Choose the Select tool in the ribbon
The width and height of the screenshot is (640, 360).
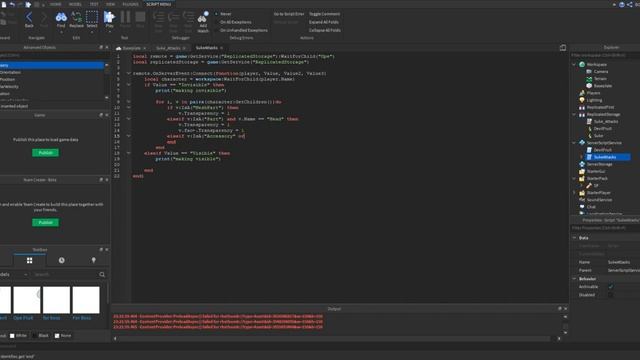[92, 19]
